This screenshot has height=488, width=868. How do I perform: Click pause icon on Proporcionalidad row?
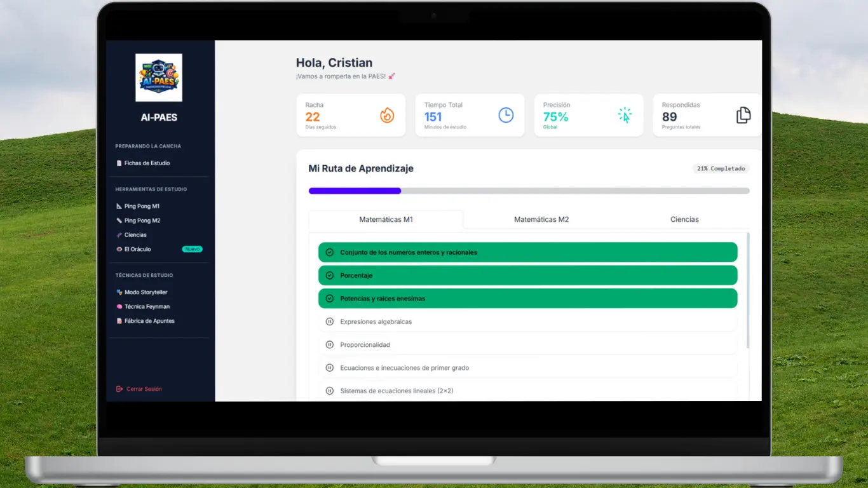point(329,344)
